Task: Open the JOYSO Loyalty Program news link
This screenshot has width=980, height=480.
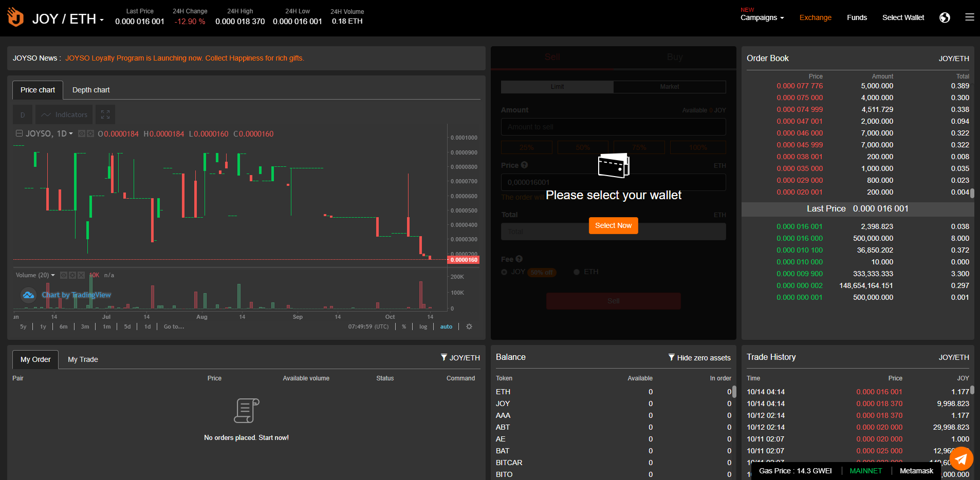Action: 184,58
